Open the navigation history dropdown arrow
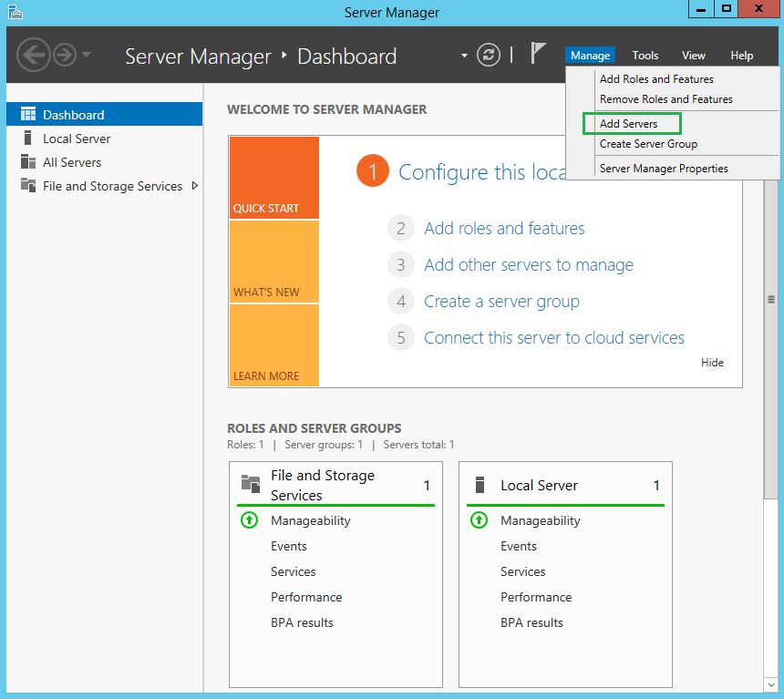 (x=87, y=56)
